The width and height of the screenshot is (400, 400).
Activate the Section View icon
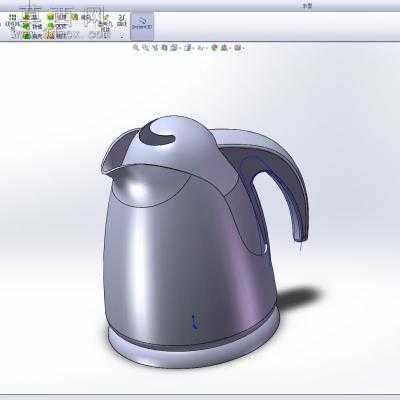[164, 48]
